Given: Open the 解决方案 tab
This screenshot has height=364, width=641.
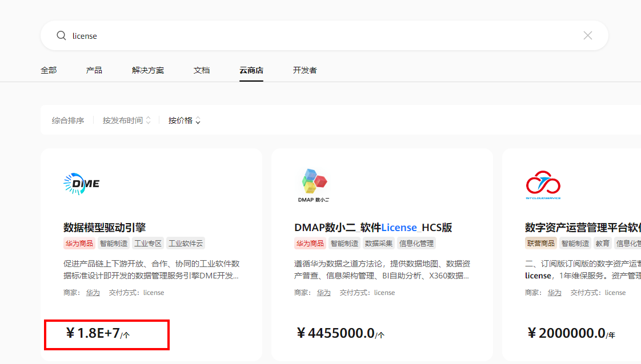Looking at the screenshot, I should [x=148, y=70].
